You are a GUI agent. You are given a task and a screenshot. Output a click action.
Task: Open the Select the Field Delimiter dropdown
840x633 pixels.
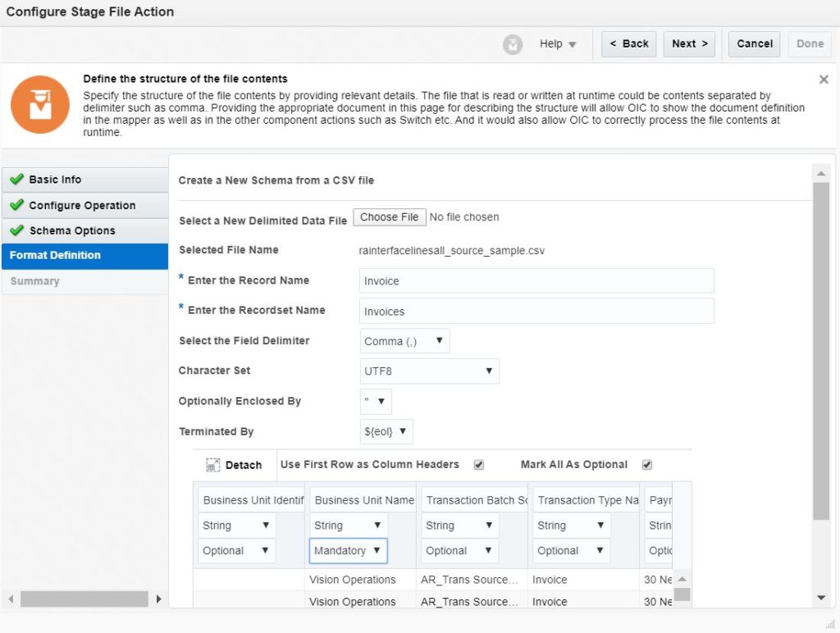pyautogui.click(x=404, y=341)
